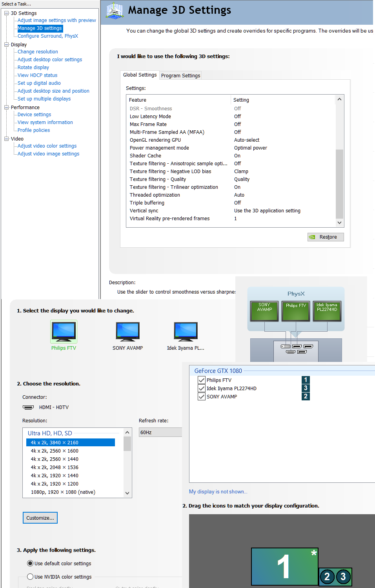The image size is (375, 588).
Task: Open the 60Hz refresh rate dropdown
Action: (160, 432)
